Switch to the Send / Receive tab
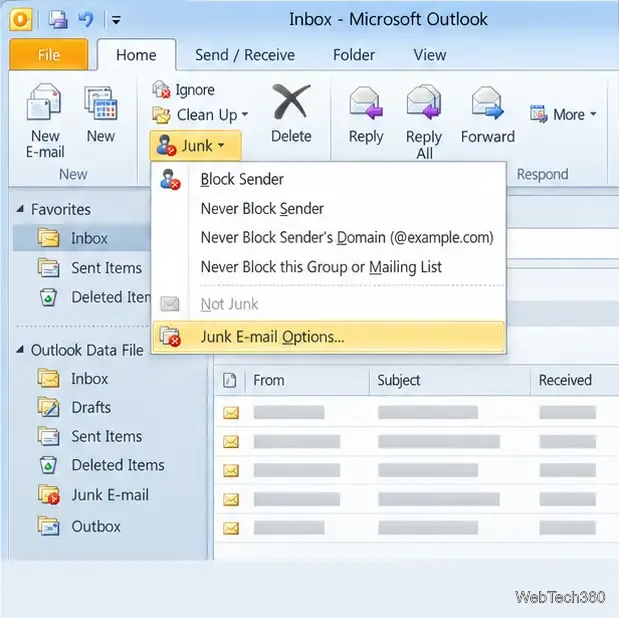Image resolution: width=619 pixels, height=618 pixels. (245, 55)
